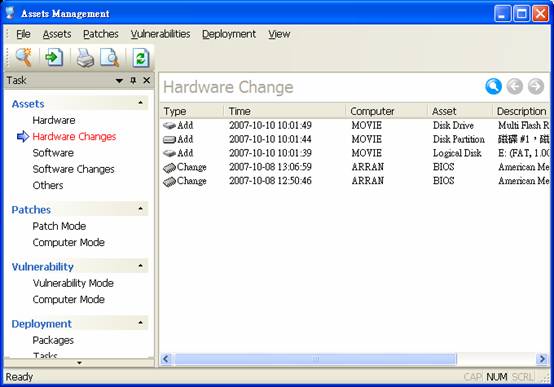Select Hardware Changes in Assets list
Viewport: 554px width, 387px height.
(x=74, y=137)
